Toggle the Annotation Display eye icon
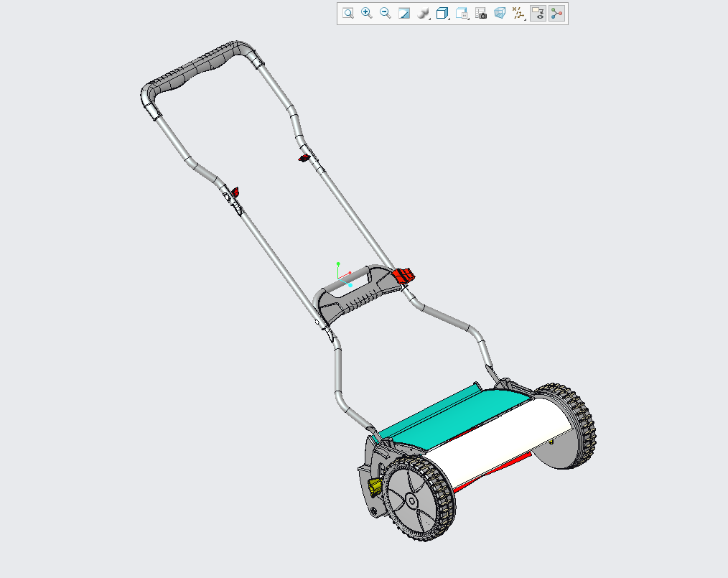The width and height of the screenshot is (728, 578). pos(538,14)
